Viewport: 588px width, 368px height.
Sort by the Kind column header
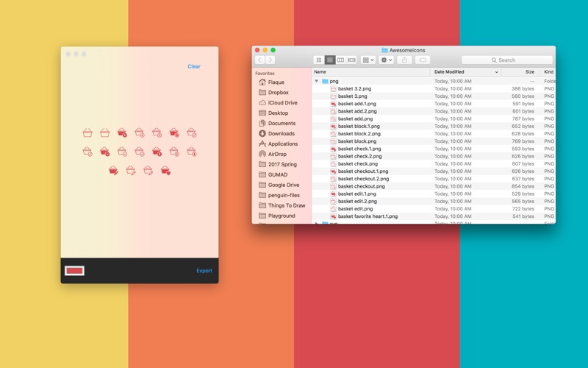coord(548,71)
